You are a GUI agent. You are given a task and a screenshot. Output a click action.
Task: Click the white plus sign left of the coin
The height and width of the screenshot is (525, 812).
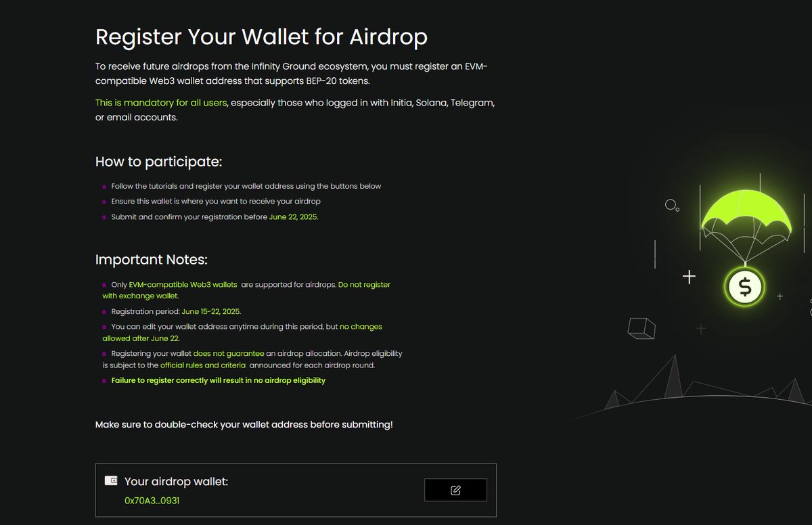click(x=689, y=276)
